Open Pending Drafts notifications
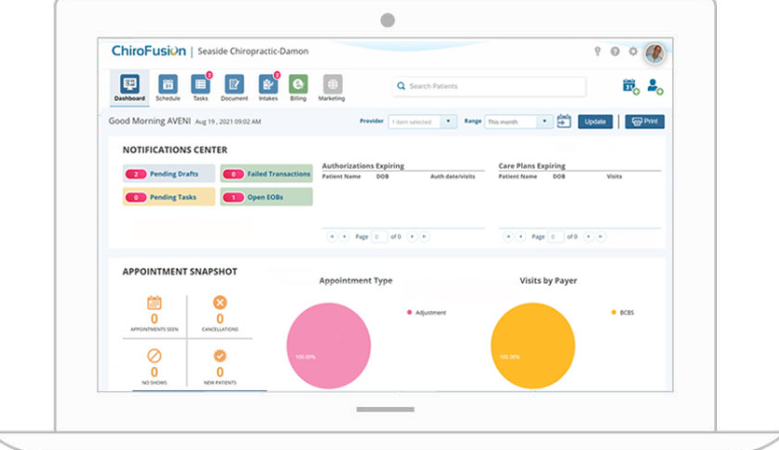779x450 pixels. pyautogui.click(x=169, y=174)
